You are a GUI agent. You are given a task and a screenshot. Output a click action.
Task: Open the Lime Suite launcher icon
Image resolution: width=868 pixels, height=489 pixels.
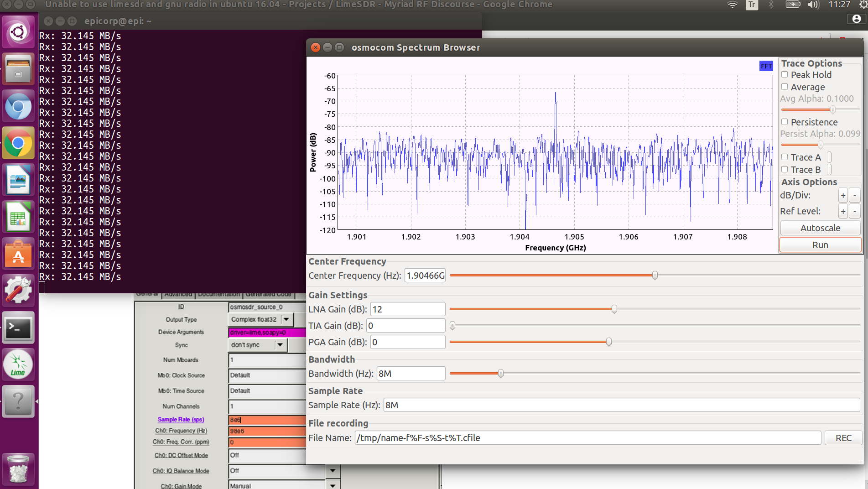(18, 365)
